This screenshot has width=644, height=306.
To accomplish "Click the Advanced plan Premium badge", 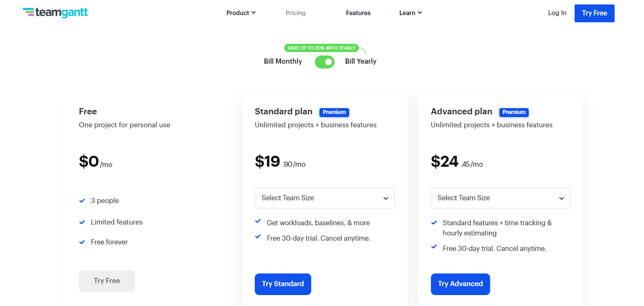I will tap(513, 112).
